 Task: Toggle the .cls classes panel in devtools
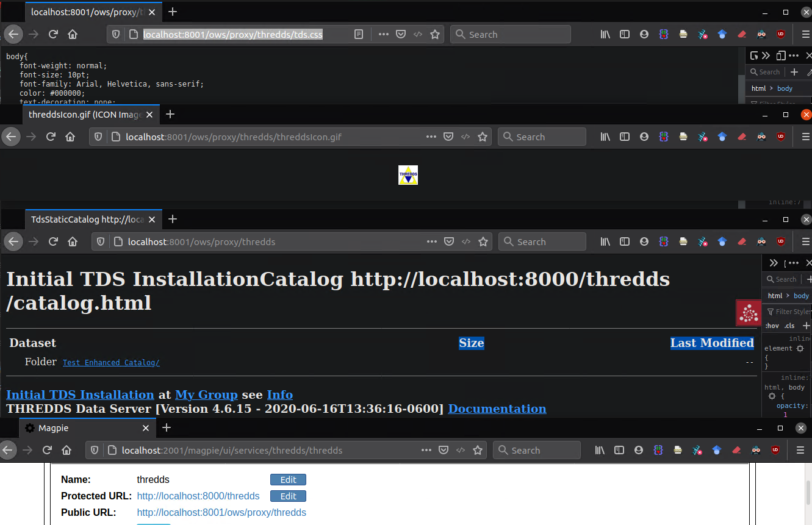pos(789,326)
